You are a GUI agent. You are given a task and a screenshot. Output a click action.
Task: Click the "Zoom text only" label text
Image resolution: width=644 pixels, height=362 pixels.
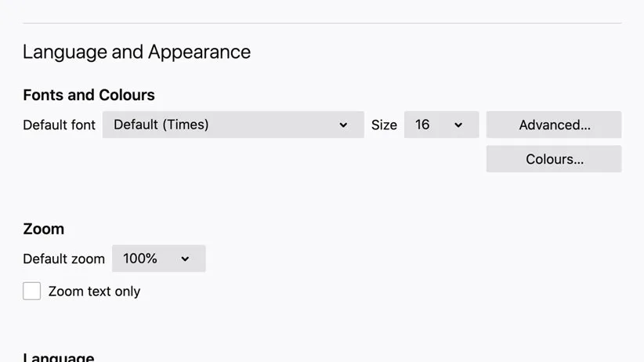click(94, 291)
